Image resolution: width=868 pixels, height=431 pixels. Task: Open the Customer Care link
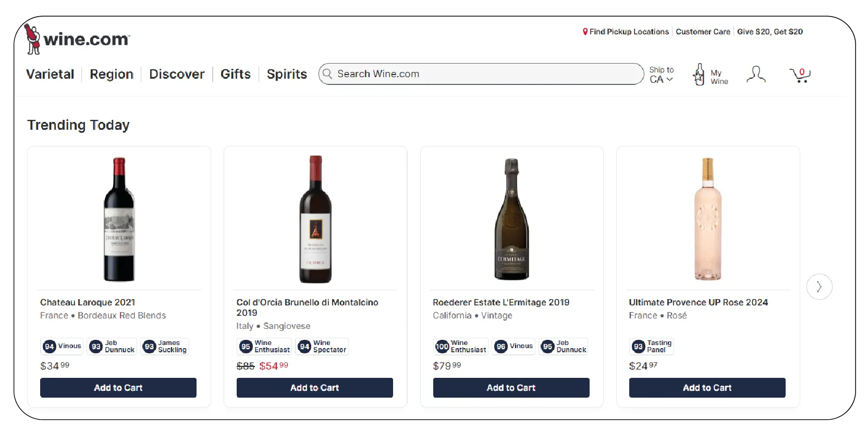click(x=703, y=32)
